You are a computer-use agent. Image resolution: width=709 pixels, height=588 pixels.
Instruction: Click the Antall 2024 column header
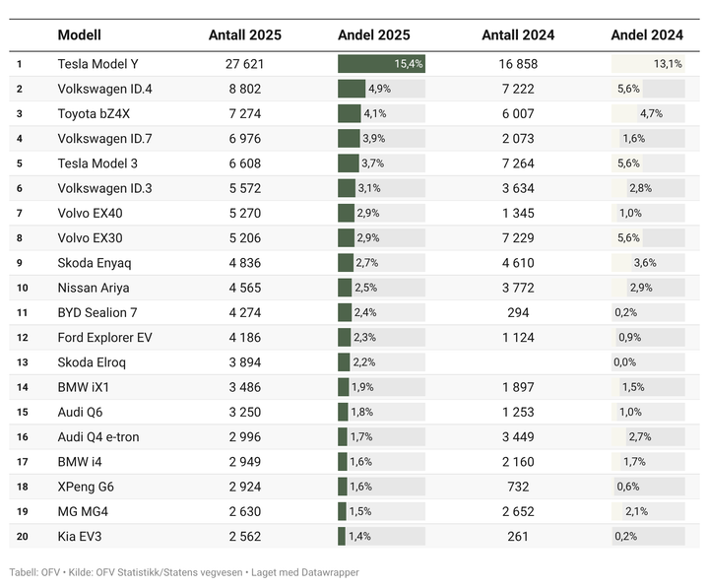coord(518,34)
